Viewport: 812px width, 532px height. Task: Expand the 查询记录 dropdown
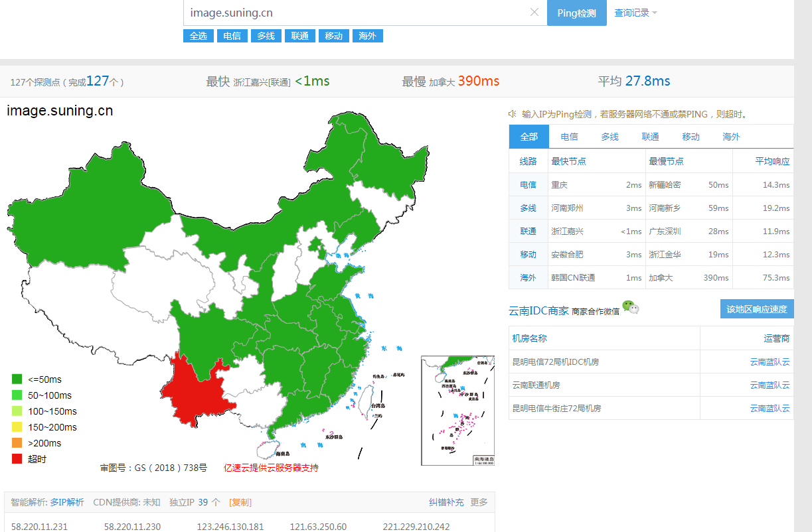635,13
